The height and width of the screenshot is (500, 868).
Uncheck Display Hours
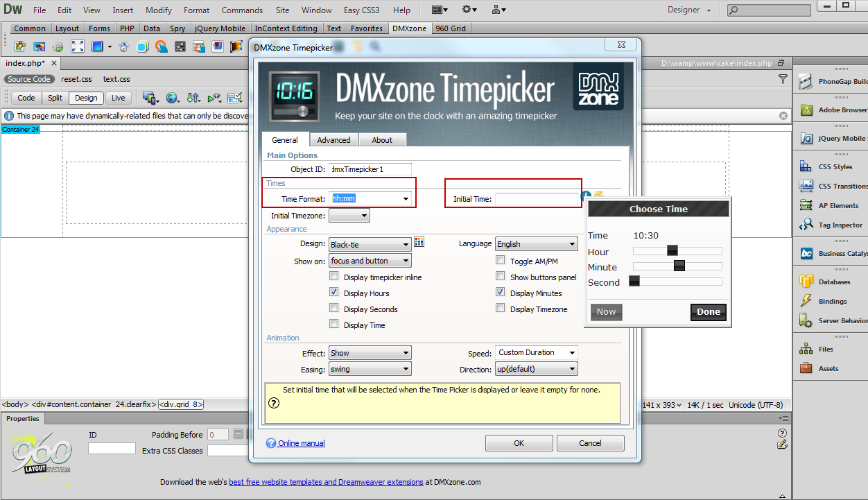pos(334,293)
